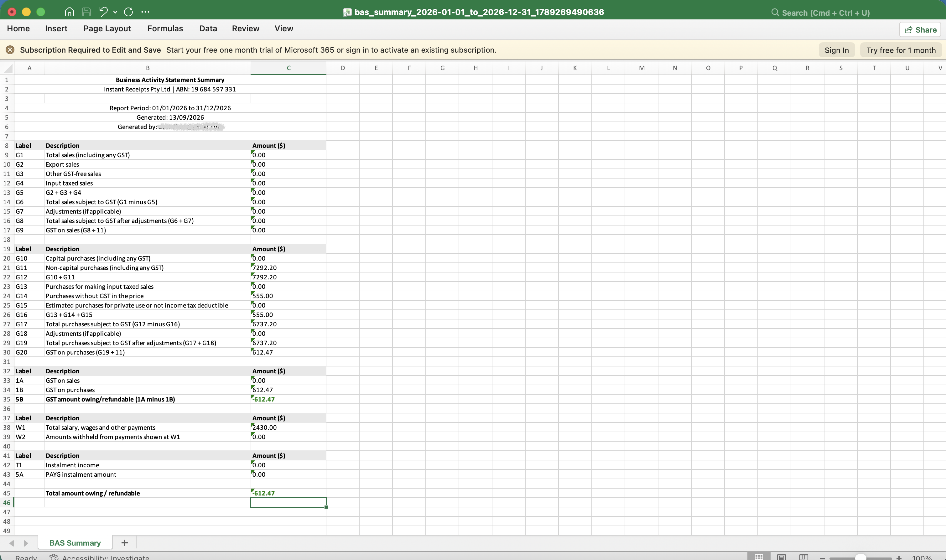The image size is (946, 560).
Task: Click the search magnifier icon
Action: 775,13
